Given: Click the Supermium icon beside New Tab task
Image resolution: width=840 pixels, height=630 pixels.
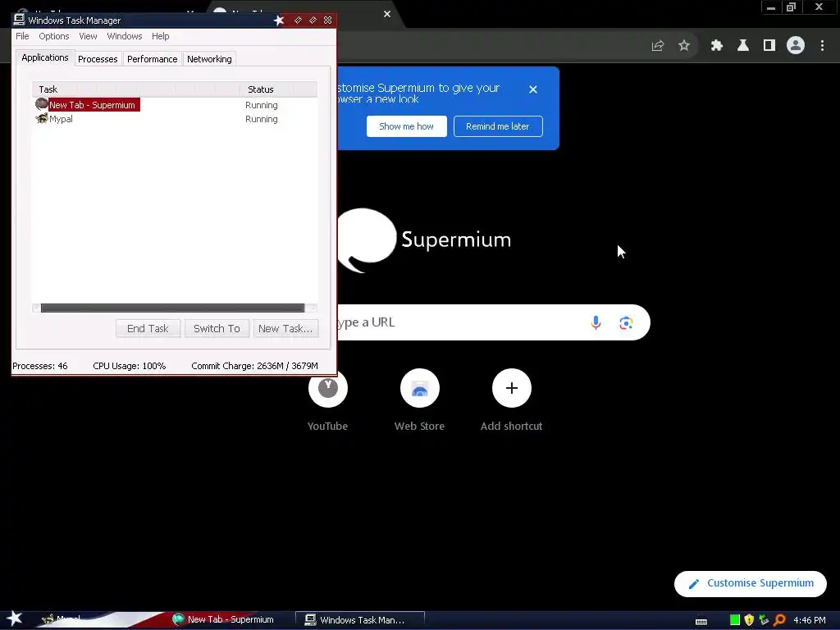Looking at the screenshot, I should [x=41, y=104].
